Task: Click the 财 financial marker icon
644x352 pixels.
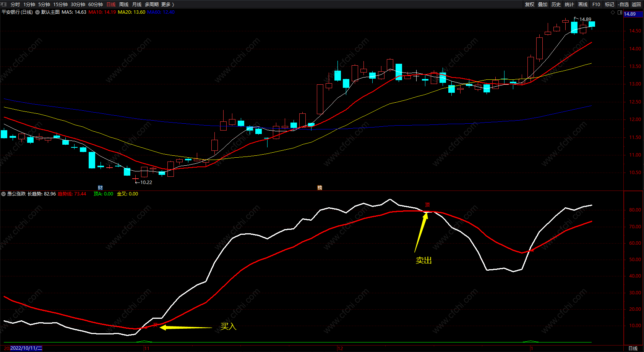Action: click(100, 187)
